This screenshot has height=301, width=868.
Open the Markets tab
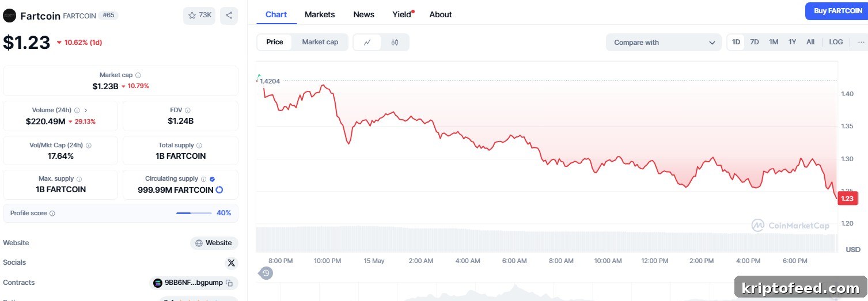pyautogui.click(x=320, y=14)
